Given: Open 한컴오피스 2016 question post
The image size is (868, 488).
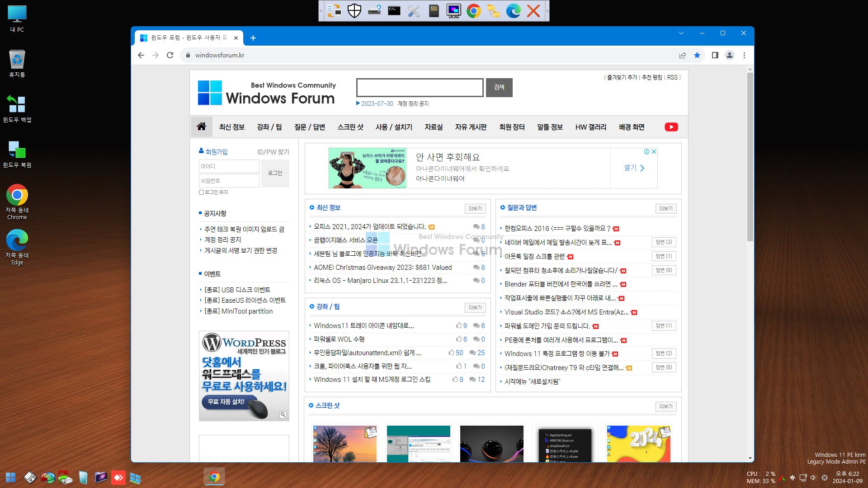Looking at the screenshot, I should pos(557,229).
